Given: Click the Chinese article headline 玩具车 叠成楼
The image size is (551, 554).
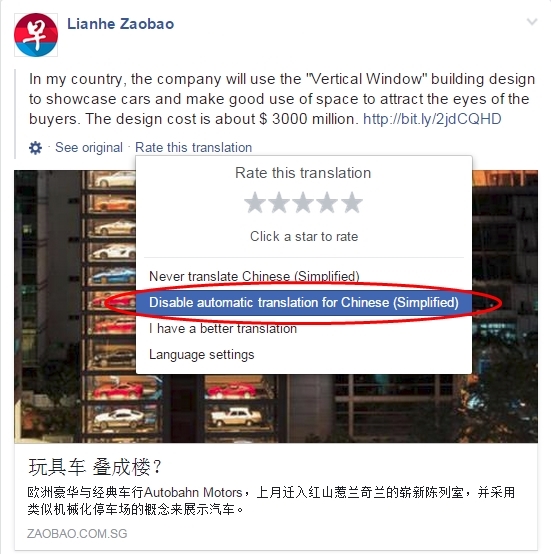Looking at the screenshot, I should point(95,467).
